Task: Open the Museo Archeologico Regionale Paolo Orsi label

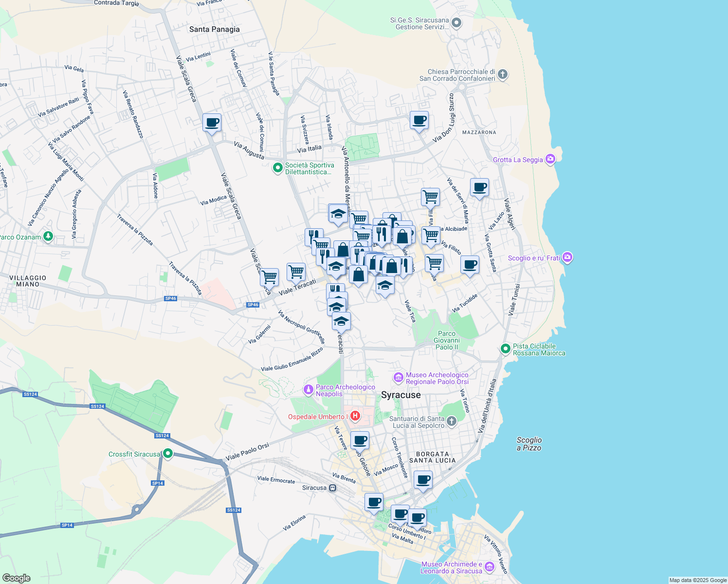Action: [x=437, y=378]
